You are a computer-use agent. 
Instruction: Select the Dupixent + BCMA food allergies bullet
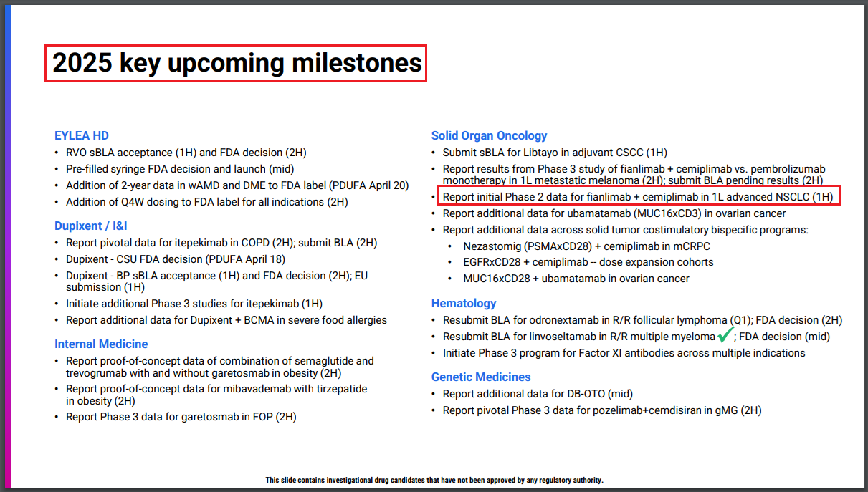tap(226, 320)
